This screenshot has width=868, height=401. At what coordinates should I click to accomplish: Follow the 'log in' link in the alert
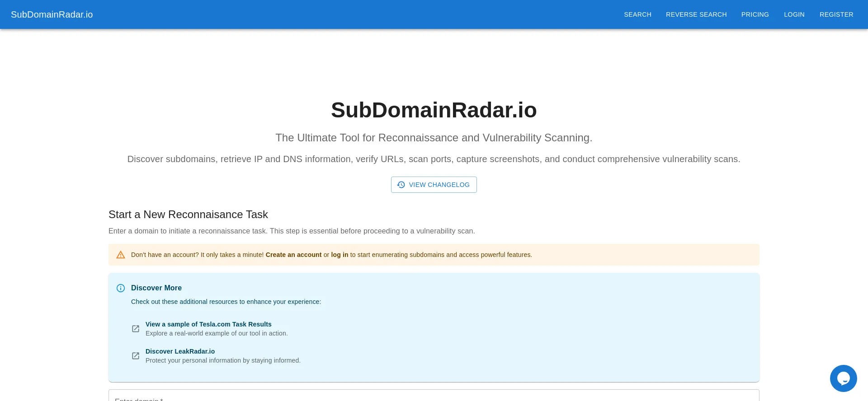point(340,255)
